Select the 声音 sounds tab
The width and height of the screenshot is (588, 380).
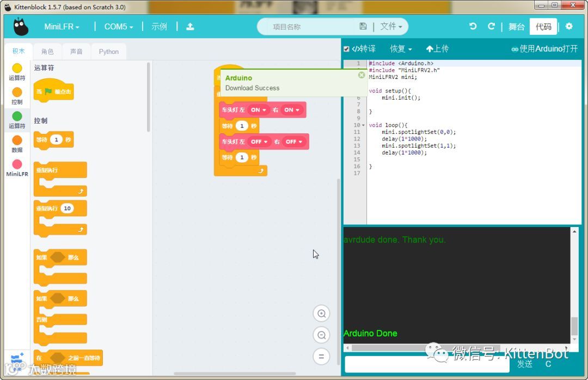(x=76, y=51)
